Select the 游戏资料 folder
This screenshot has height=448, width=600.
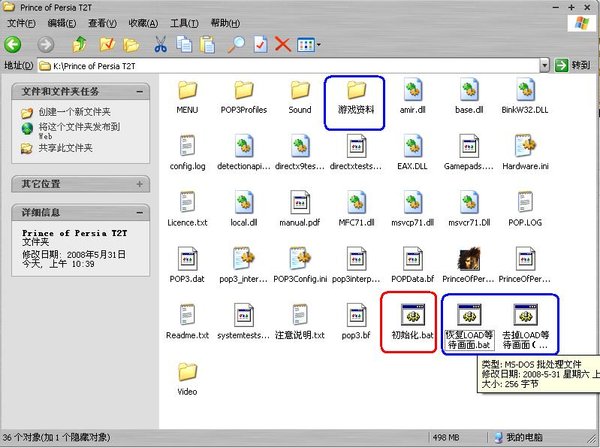click(356, 98)
